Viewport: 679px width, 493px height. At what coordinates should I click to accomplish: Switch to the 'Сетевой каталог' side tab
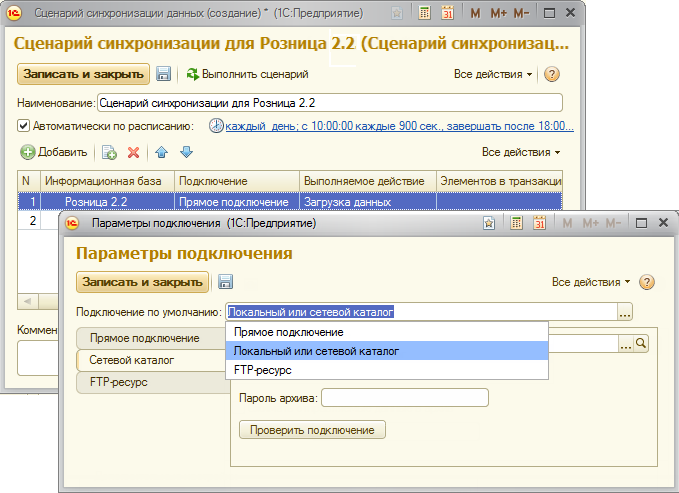coord(151,360)
